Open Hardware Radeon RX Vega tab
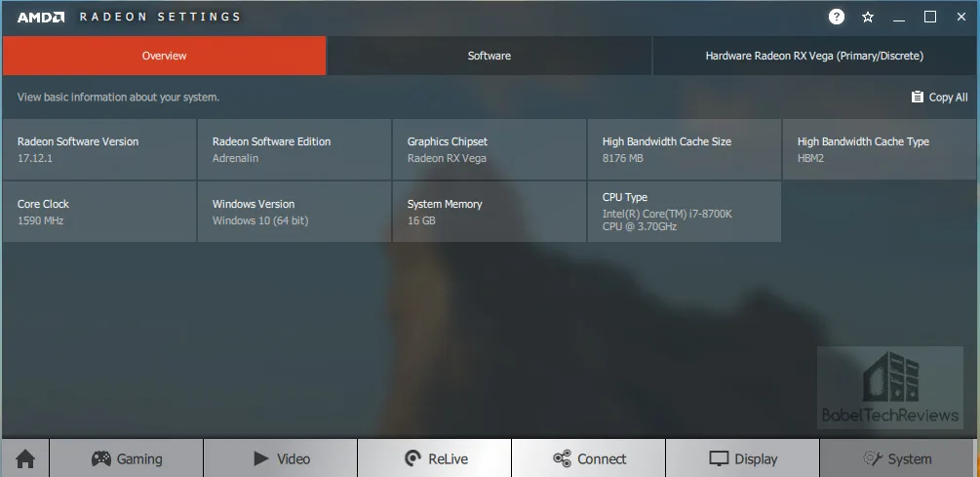This screenshot has width=980, height=477. pos(814,56)
